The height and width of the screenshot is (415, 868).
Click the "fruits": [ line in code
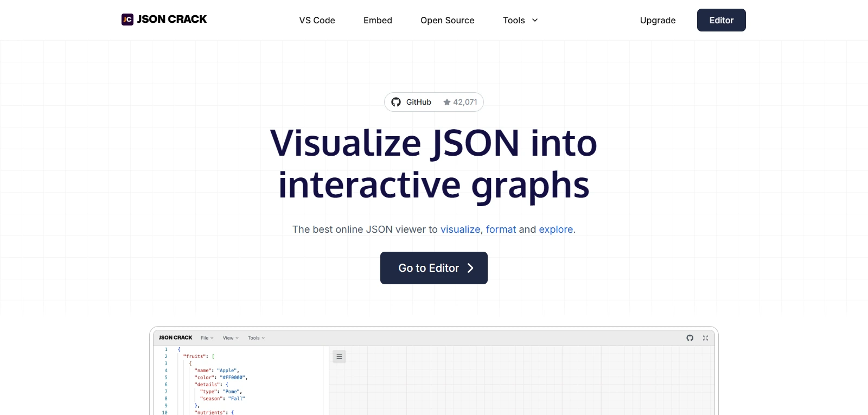[x=199, y=356]
